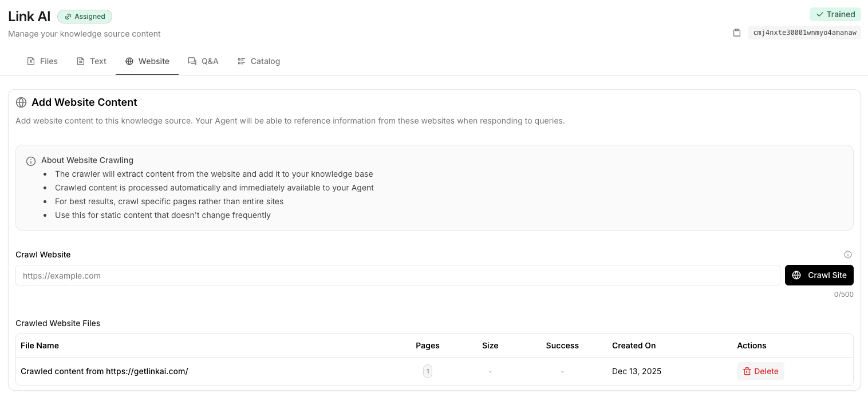Click the info icon above the Crawl Site button
Image resolution: width=868 pixels, height=401 pixels.
[848, 255]
